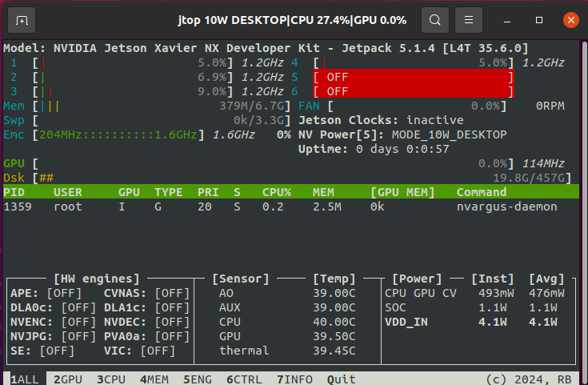Minimize the jtop terminal window
This screenshot has height=385, width=588.
[507, 20]
